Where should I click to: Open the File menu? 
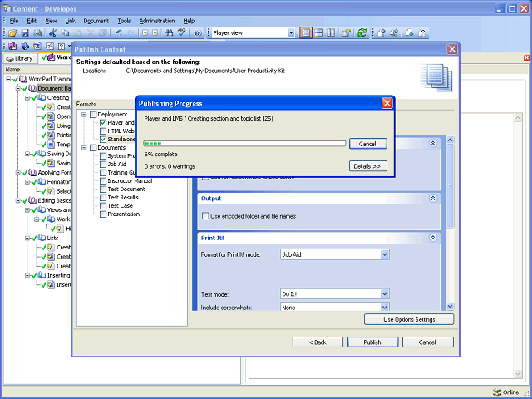14,21
